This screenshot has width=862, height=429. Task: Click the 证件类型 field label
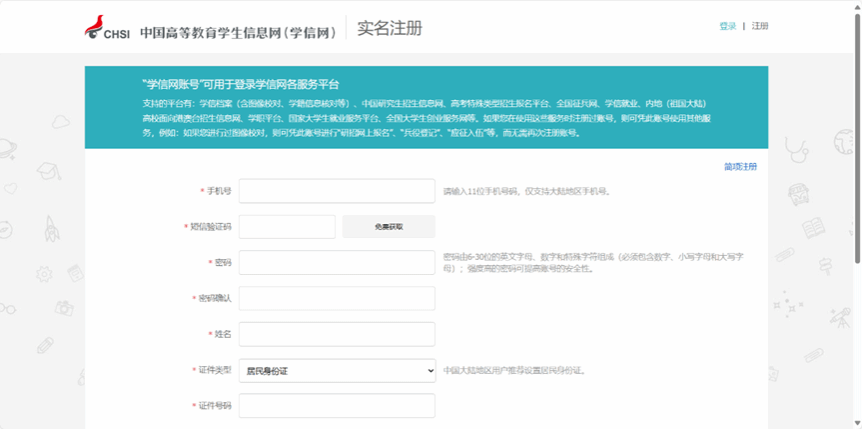click(x=214, y=370)
